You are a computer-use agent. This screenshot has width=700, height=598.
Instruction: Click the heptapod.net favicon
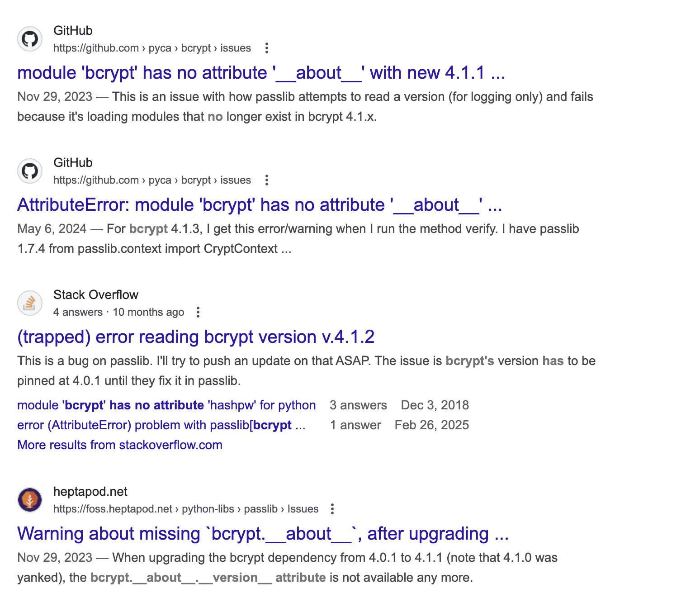(30, 500)
